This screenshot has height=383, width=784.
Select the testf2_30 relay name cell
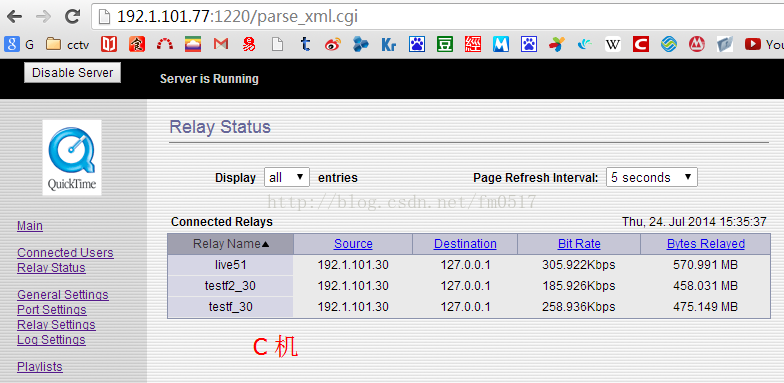[x=230, y=286]
